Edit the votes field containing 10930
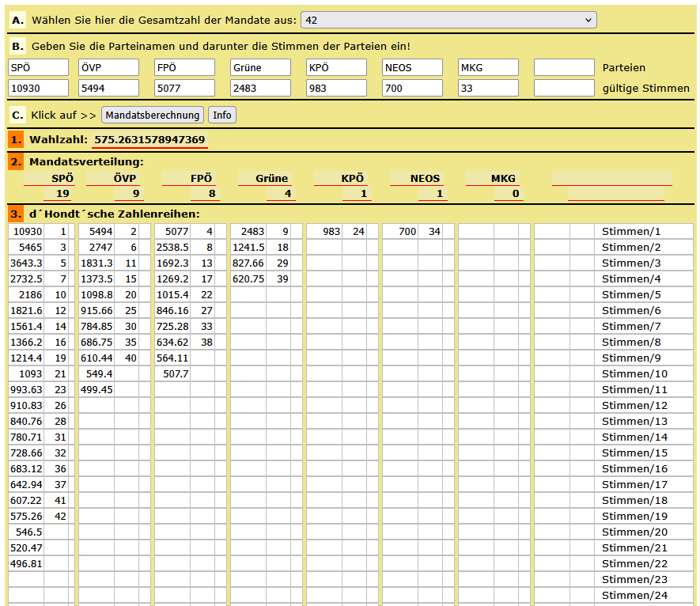This screenshot has width=700, height=606. point(37,89)
